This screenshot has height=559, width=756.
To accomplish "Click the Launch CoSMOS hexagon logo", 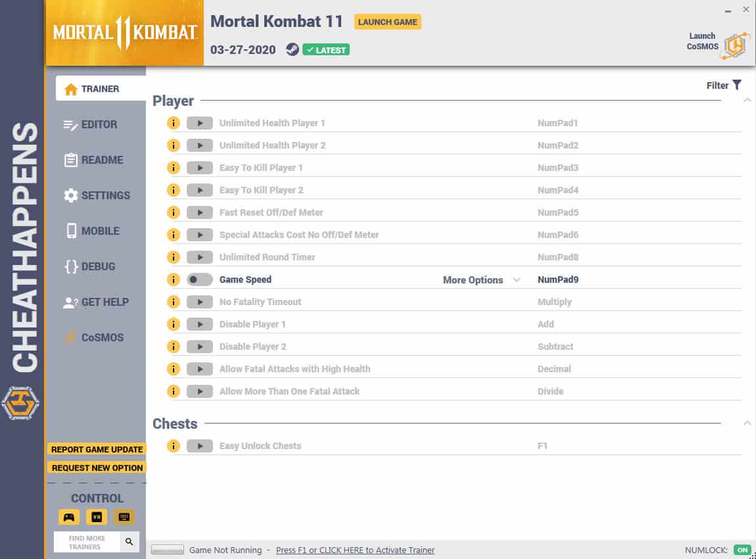I will tap(735, 46).
